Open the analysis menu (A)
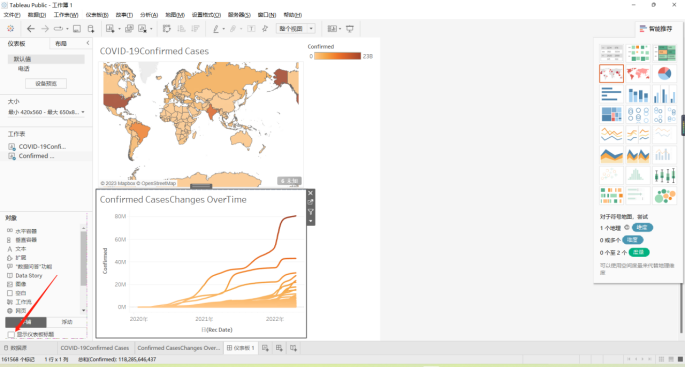 tap(149, 15)
